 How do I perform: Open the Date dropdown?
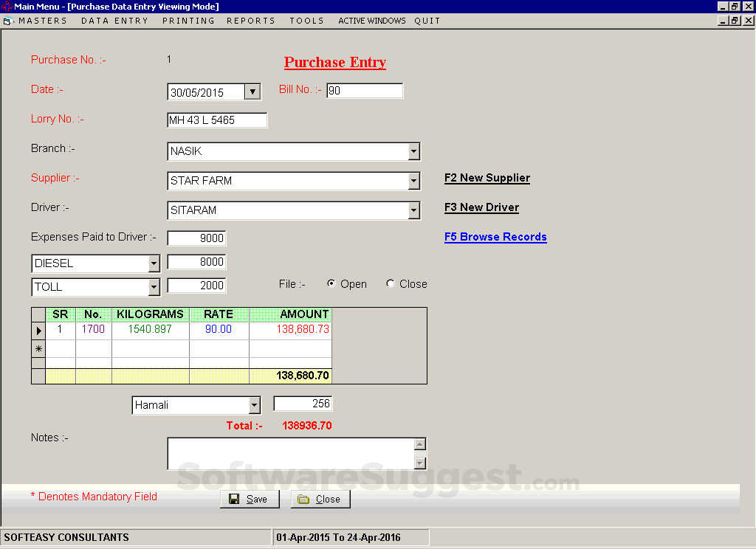(x=252, y=91)
